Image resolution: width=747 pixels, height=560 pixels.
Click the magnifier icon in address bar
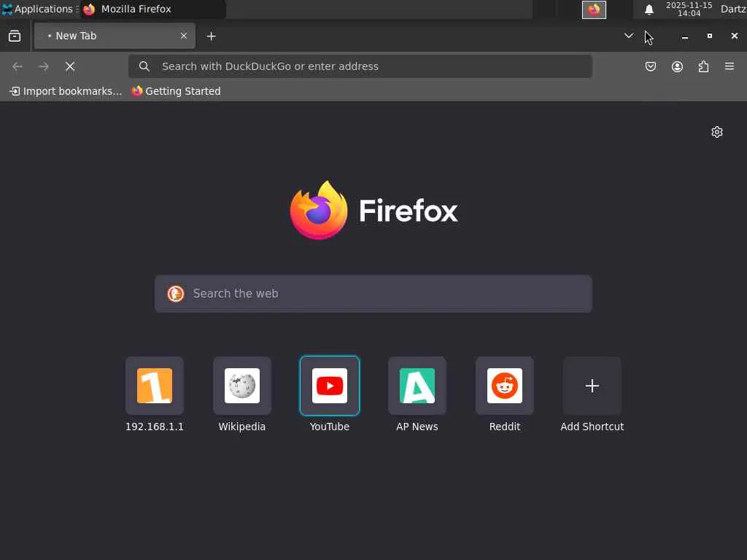[x=144, y=66]
